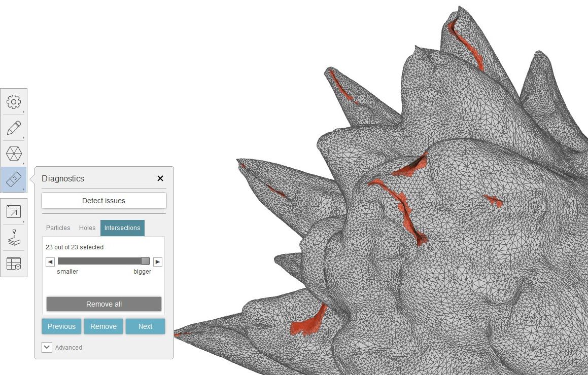The image size is (588, 375).
Task: Open the hexagon mesh tool
Action: 14,153
